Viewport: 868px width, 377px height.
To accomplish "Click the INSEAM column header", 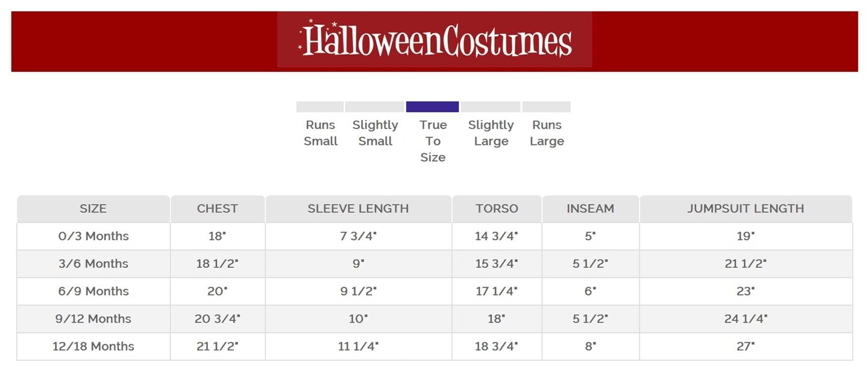I will [590, 209].
